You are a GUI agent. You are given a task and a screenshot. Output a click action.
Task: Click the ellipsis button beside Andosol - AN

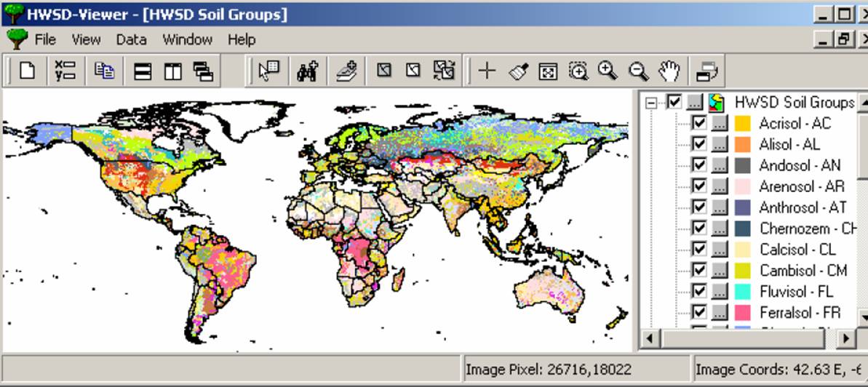coord(719,165)
